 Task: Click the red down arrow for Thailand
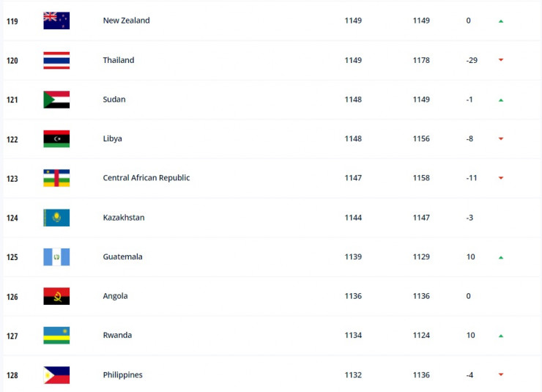coord(501,60)
